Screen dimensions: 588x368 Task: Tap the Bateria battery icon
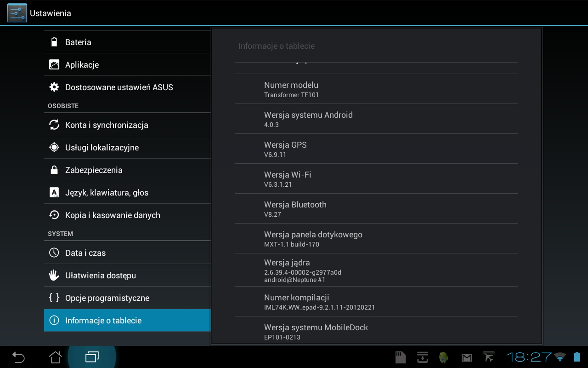(54, 42)
